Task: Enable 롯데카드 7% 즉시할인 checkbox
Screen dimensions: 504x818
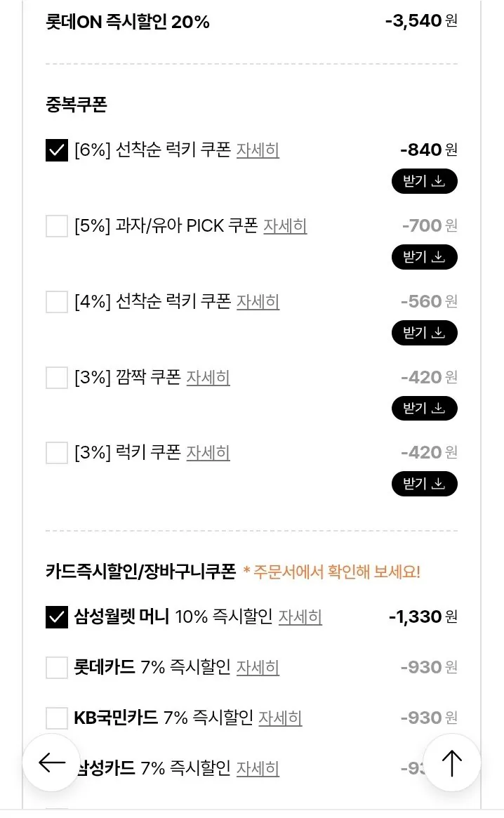Action: (56, 668)
